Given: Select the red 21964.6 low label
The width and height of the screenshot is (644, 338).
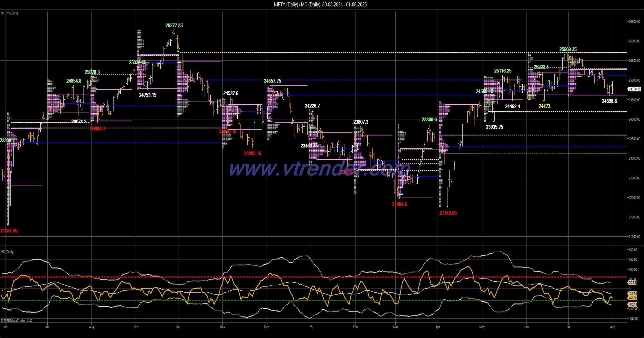Looking at the screenshot, I should (x=399, y=204).
